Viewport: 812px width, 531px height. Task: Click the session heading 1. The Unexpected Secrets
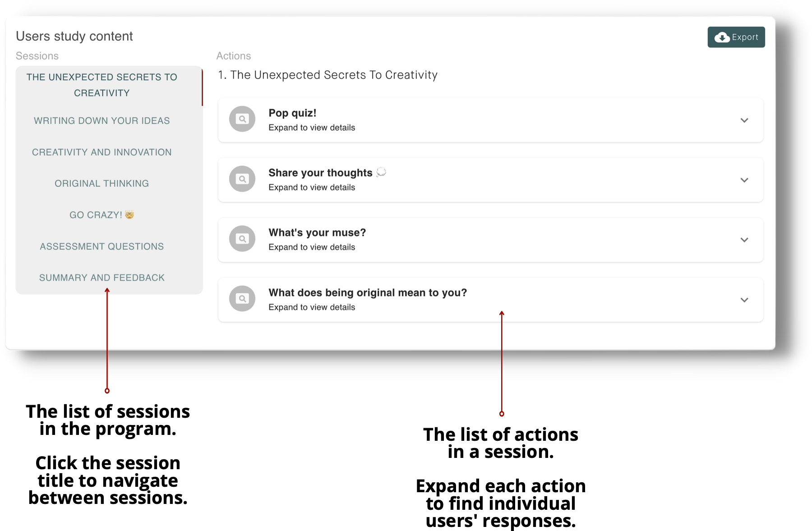pyautogui.click(x=328, y=75)
